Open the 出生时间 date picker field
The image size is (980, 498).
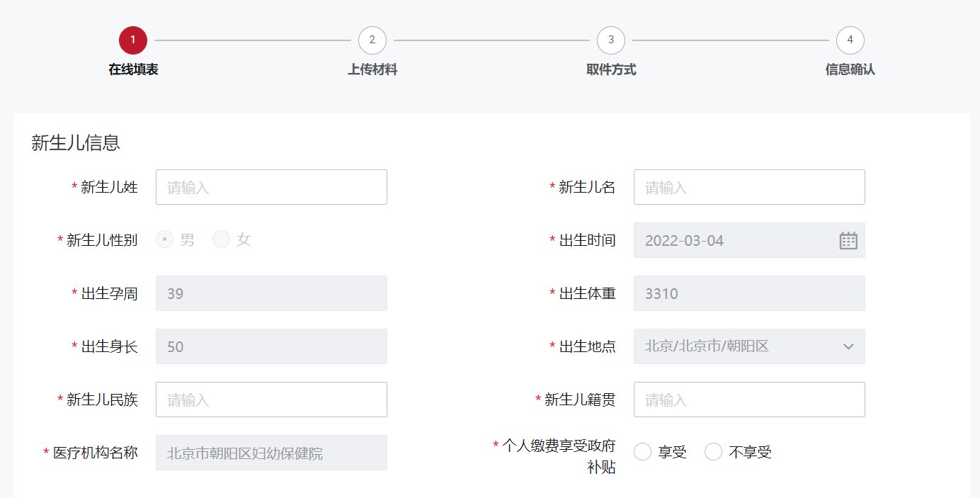736,240
